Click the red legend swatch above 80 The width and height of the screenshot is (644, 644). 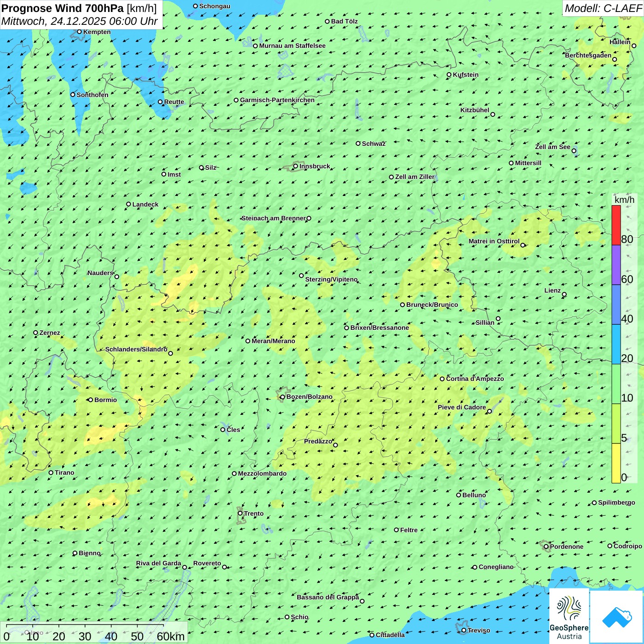616,225
